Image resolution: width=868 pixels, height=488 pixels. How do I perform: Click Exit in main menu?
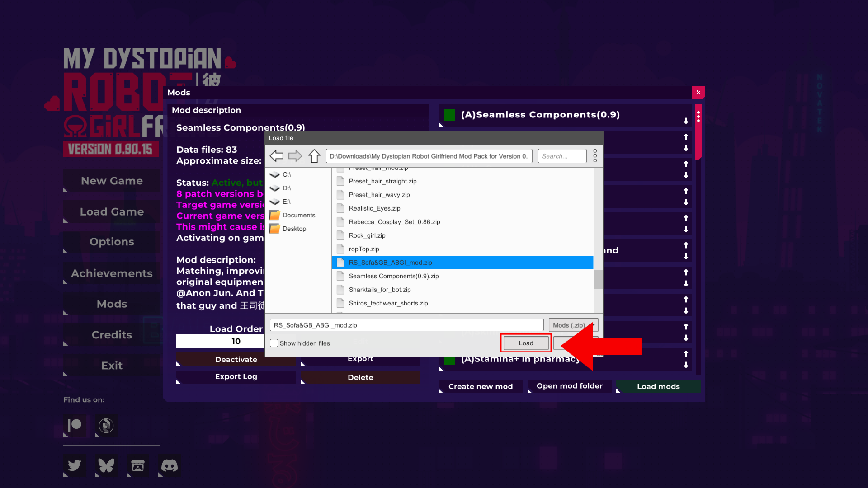(112, 366)
